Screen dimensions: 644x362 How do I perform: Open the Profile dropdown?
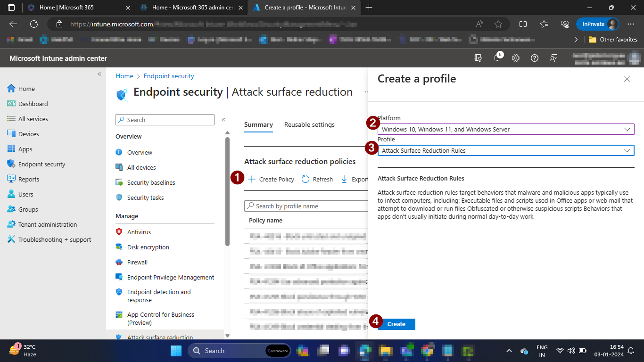tap(506, 150)
